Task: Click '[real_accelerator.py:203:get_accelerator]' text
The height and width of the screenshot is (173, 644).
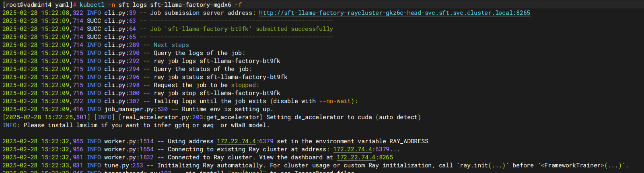Action: [190, 117]
